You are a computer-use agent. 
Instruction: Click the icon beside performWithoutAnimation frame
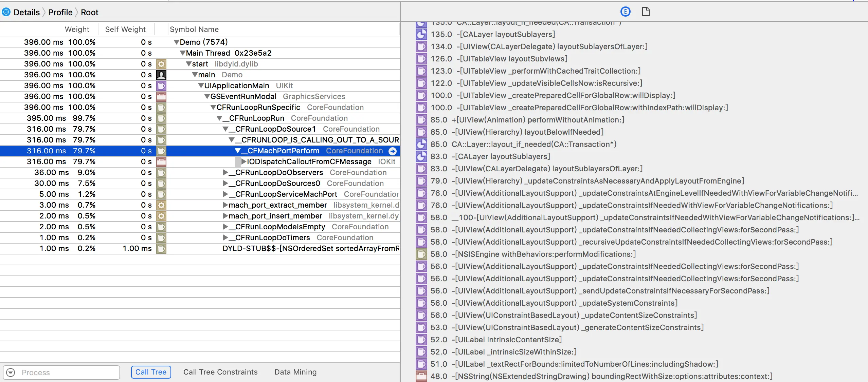(x=421, y=120)
